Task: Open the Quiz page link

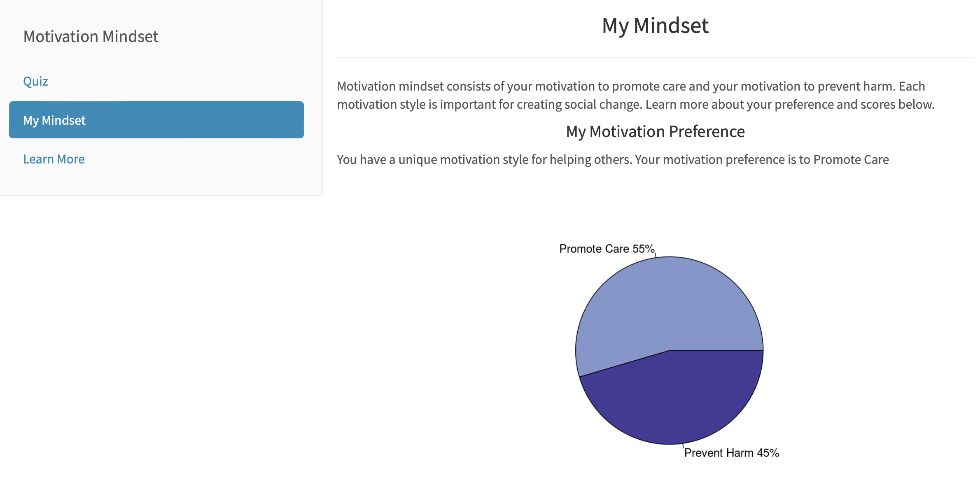Action: [35, 81]
